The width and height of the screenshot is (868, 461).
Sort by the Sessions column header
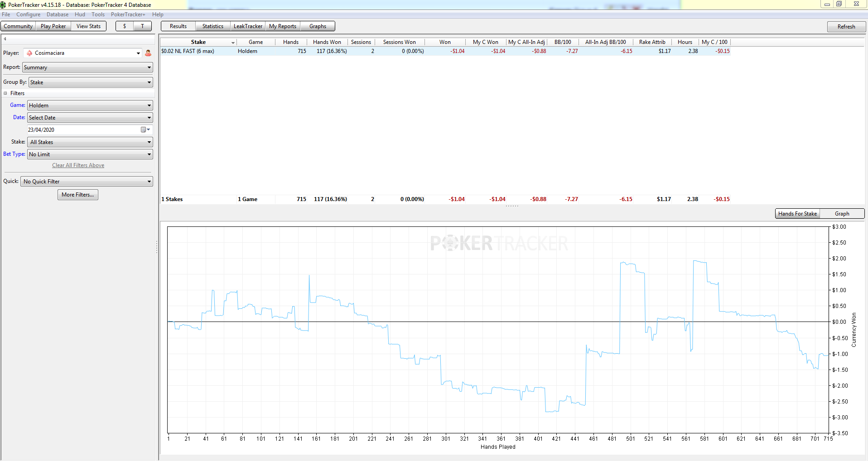tap(361, 42)
